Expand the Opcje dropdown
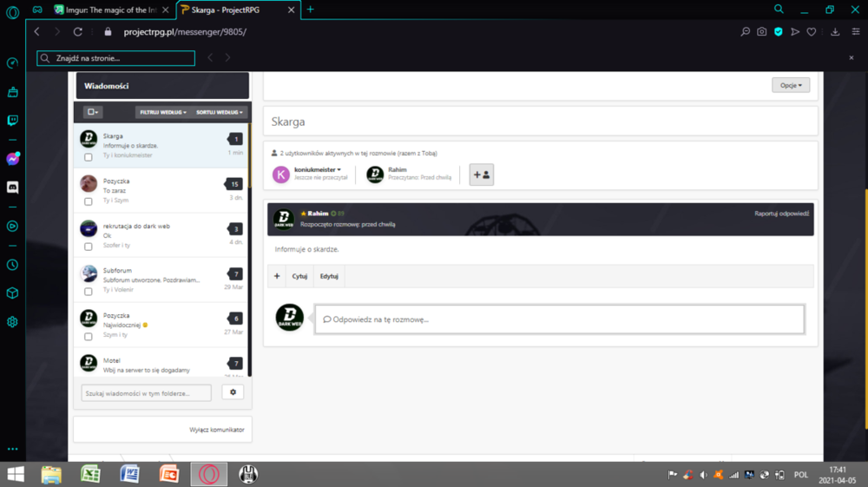 tap(791, 85)
